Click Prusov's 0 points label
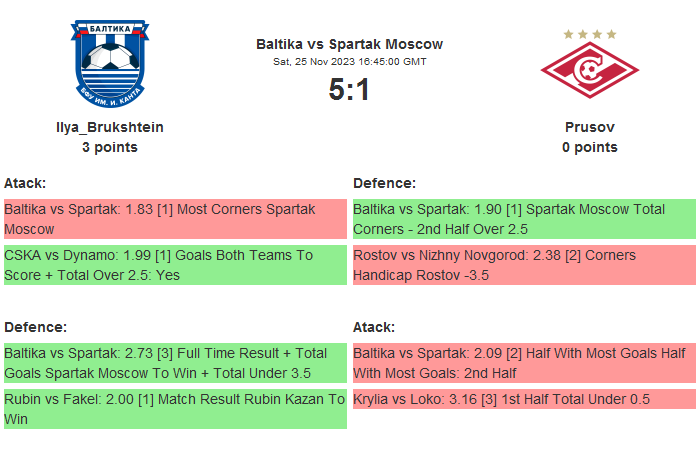 click(589, 147)
